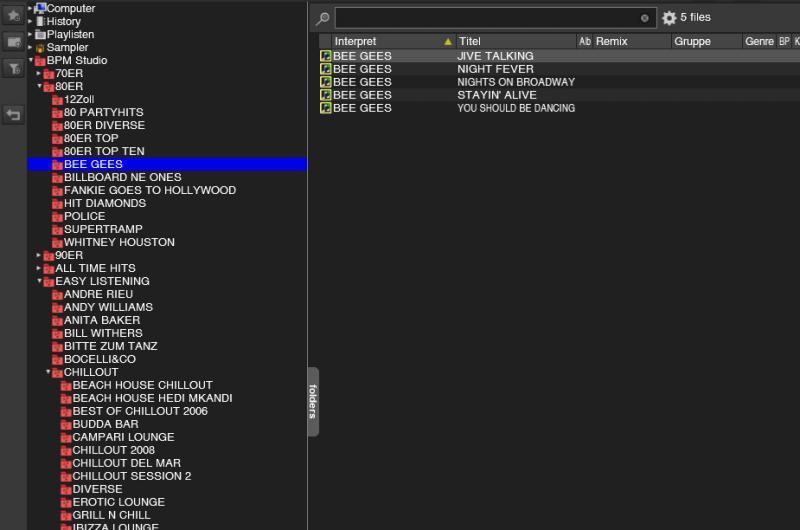The height and width of the screenshot is (530, 800).
Task: Open the WHITNEY HOUSTON folder
Action: tap(119, 242)
